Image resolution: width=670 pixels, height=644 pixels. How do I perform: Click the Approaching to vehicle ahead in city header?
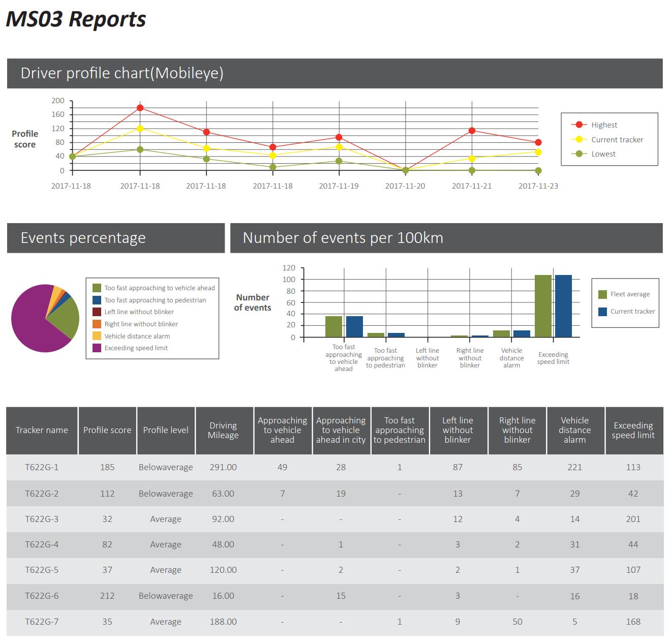[x=341, y=430]
